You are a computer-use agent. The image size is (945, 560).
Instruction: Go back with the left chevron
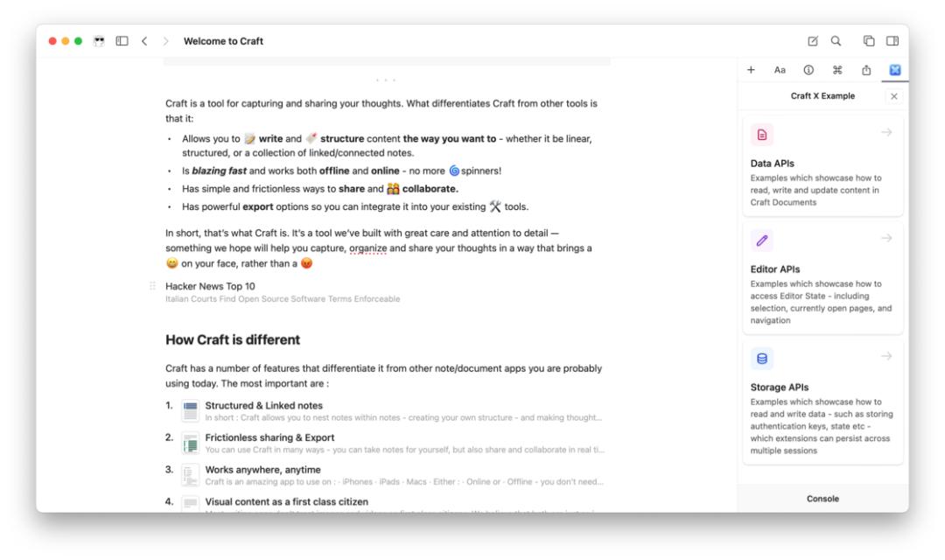[144, 41]
